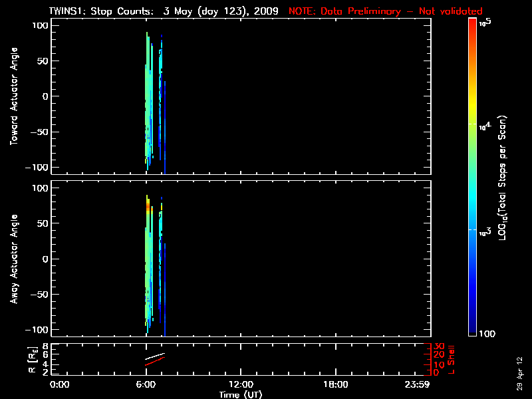This screenshot has width=532, height=399.
Task: Click the red top of the color bar
Action: [x=472, y=23]
